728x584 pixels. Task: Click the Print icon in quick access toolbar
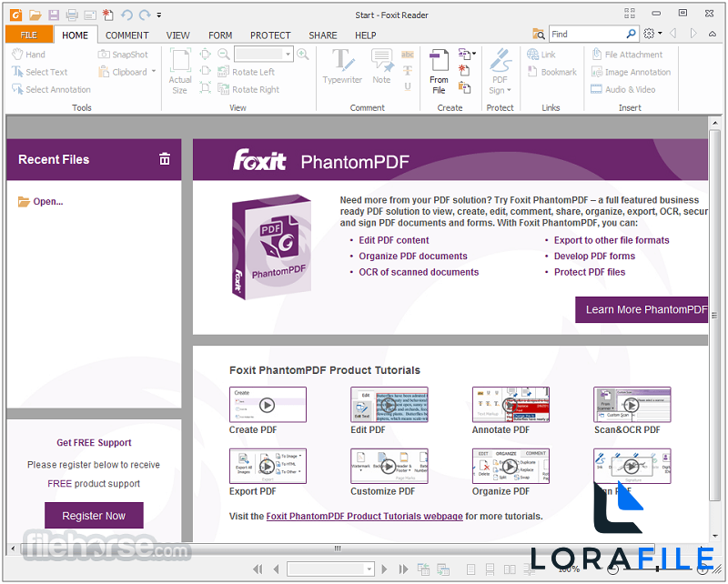72,15
